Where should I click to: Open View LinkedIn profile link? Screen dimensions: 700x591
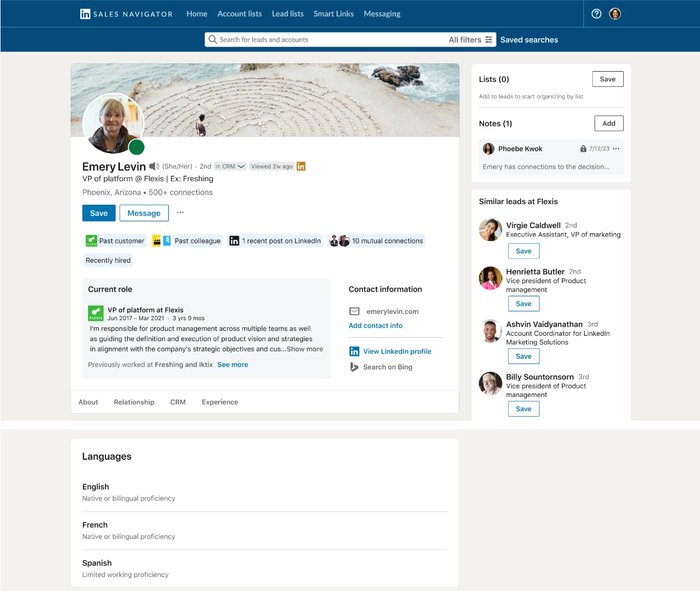[x=397, y=352]
